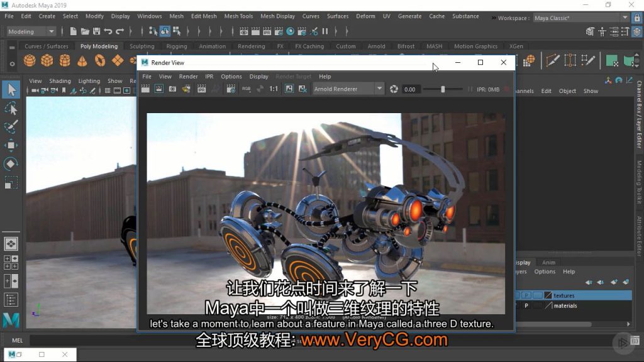Click the Save Scene floppy disk icon
Image resolution: width=644 pixels, height=362 pixels.
(96, 31)
